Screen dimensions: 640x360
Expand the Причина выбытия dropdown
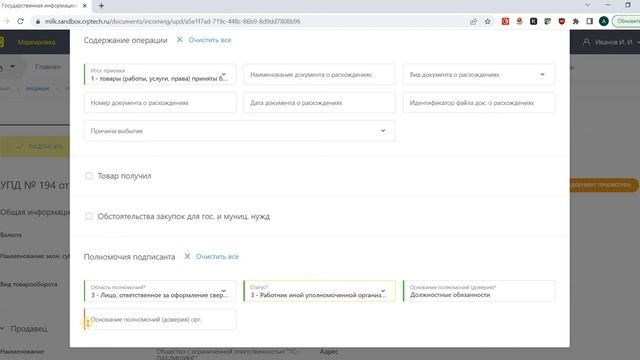tap(240, 131)
